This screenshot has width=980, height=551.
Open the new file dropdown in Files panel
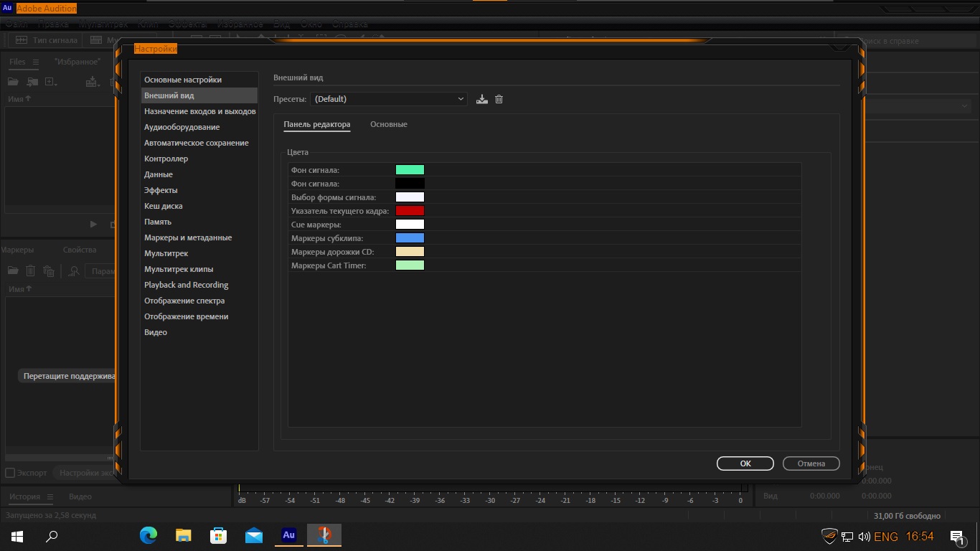[52, 82]
